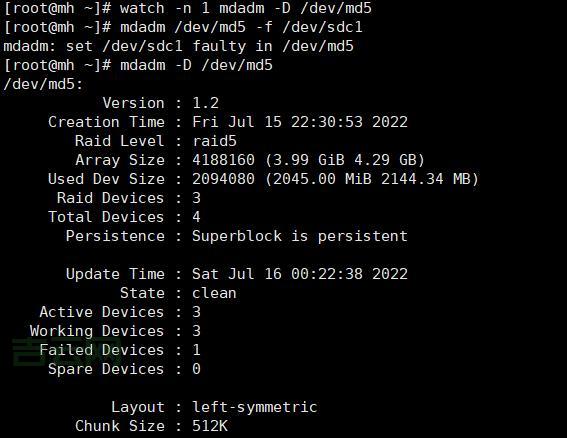Click the Spare Devices value 0

tap(196, 369)
